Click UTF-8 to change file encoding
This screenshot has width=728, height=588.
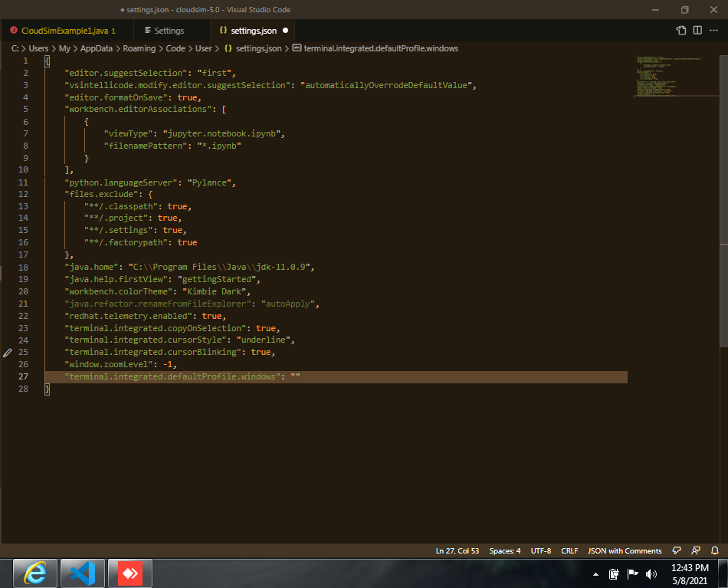tap(541, 550)
